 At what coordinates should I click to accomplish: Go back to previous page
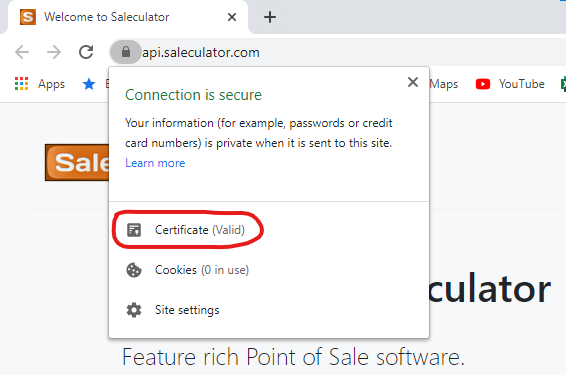pyautogui.click(x=22, y=52)
